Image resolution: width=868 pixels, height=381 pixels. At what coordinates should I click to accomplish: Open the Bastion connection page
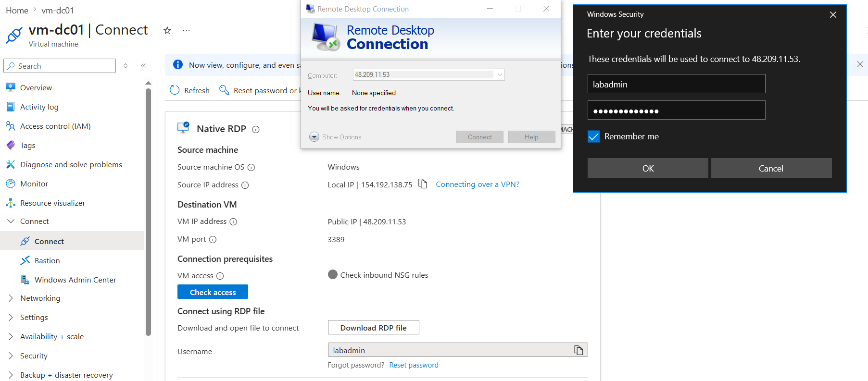(47, 260)
